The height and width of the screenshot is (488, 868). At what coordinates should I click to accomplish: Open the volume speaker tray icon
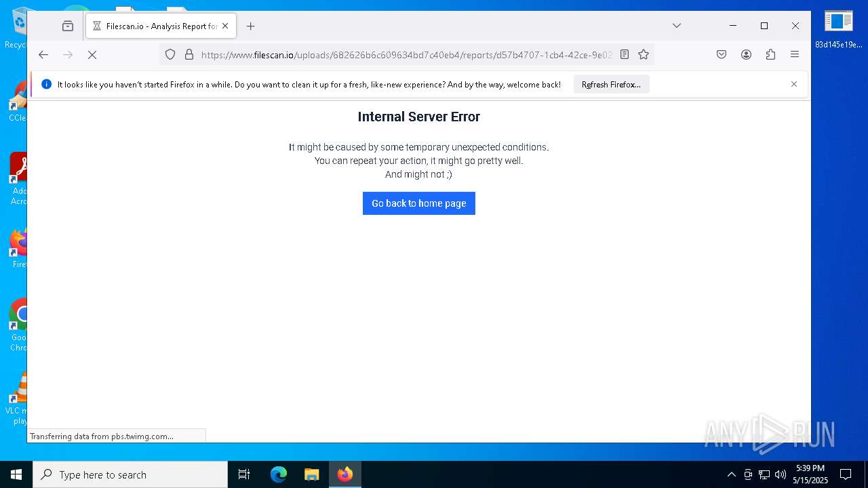781,474
